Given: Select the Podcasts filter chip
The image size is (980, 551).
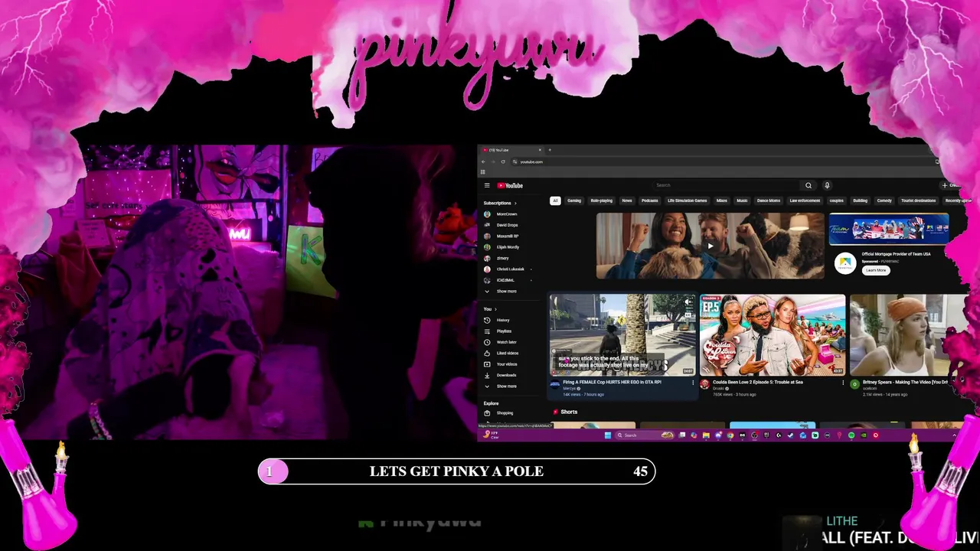Looking at the screenshot, I should 649,201.
